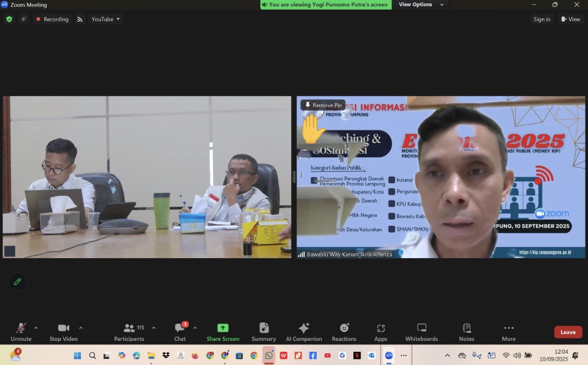Screen dimensions: 588x365
Task: Expand the YouTube livestream dropdown
Action: coord(106,19)
